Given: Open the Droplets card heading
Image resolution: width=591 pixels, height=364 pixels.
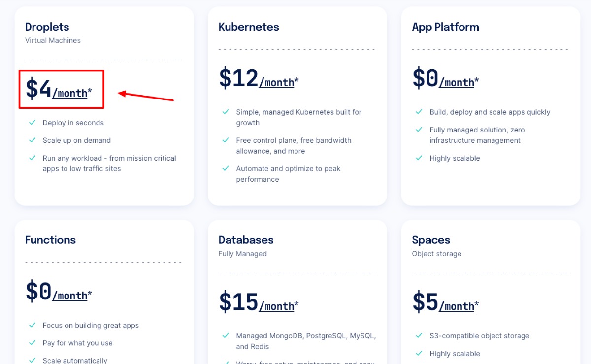Looking at the screenshot, I should (x=47, y=27).
